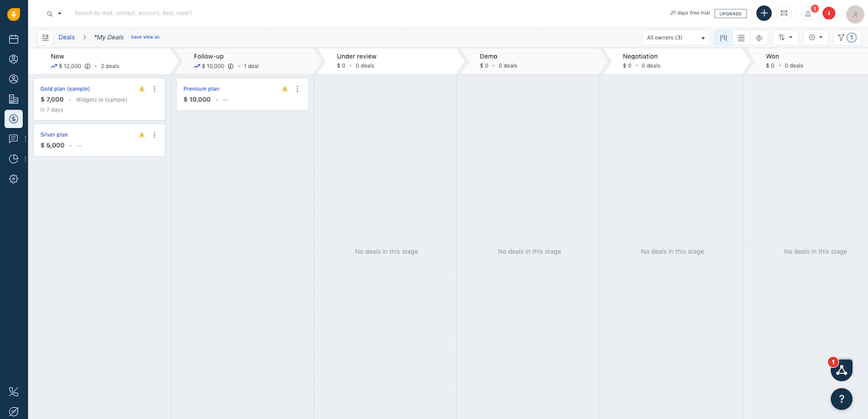Click the info icon beside $ 10,000

point(231,66)
